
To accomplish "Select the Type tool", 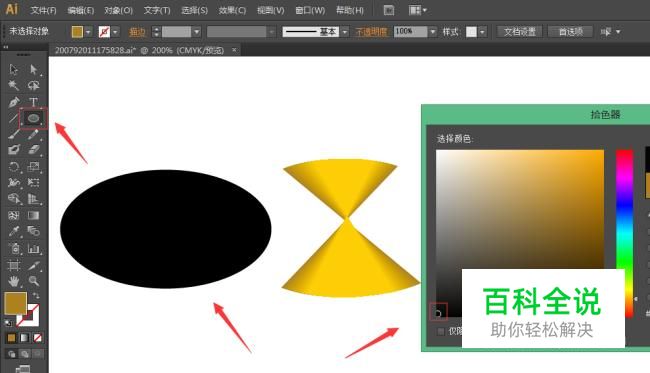I will [33, 102].
